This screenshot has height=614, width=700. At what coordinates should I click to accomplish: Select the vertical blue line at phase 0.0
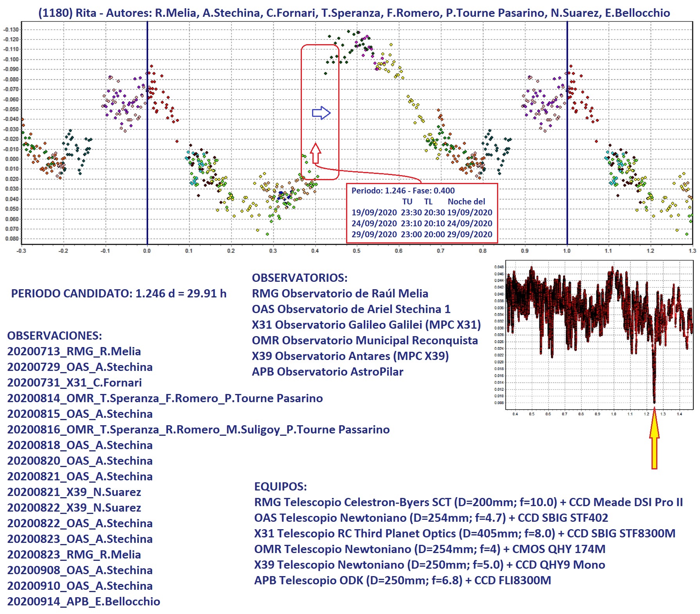147,156
